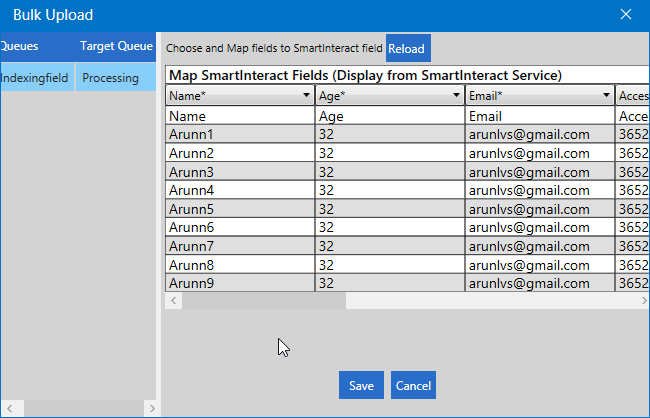Image resolution: width=650 pixels, height=418 pixels.
Task: Click the Save button
Action: 361,385
